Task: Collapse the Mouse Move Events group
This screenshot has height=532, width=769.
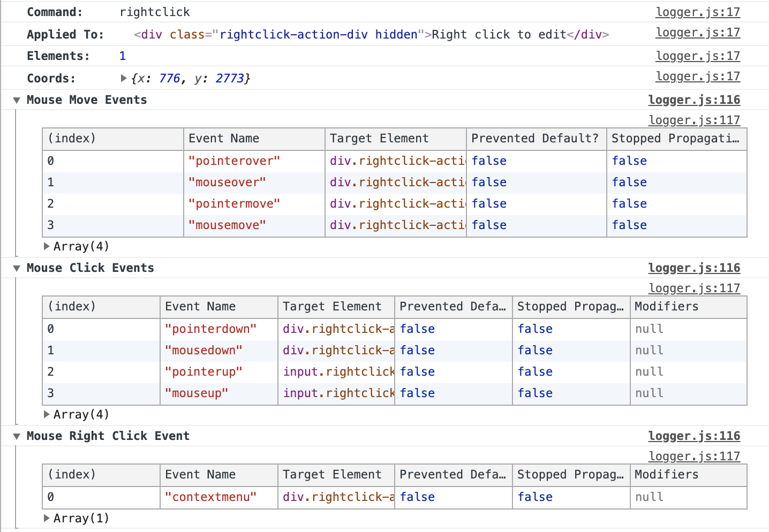Action: click(17, 100)
